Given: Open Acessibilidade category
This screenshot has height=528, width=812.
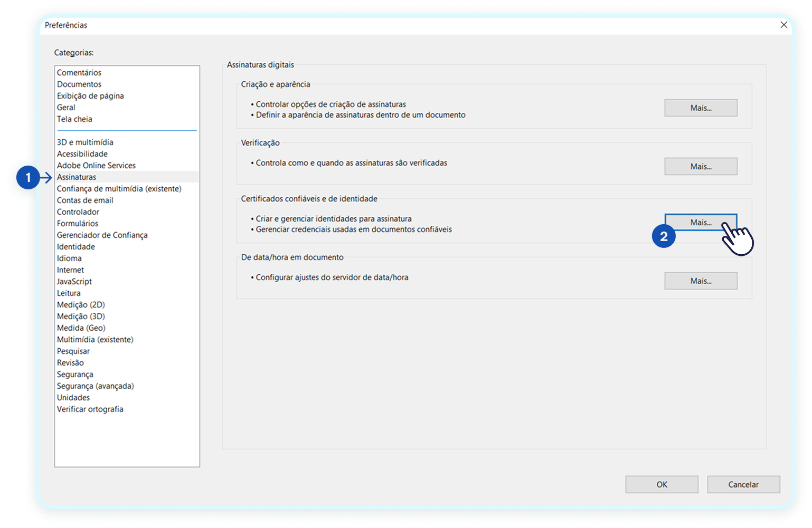Looking at the screenshot, I should (x=82, y=154).
